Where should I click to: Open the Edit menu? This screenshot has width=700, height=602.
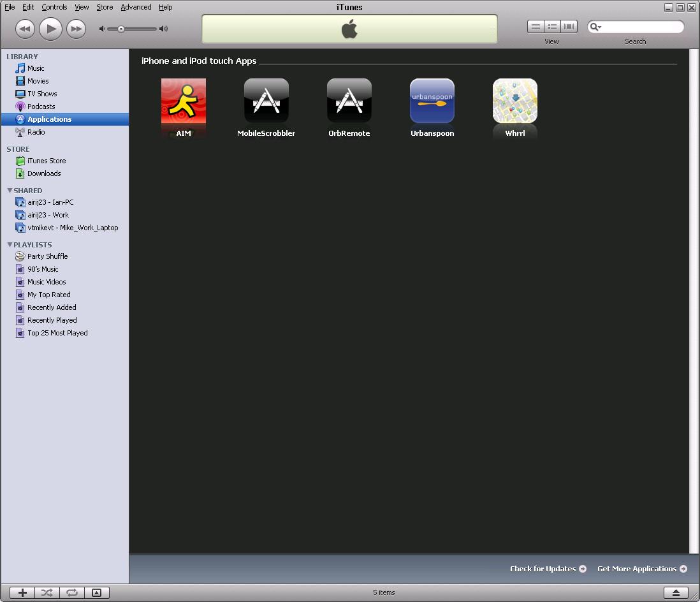28,7
